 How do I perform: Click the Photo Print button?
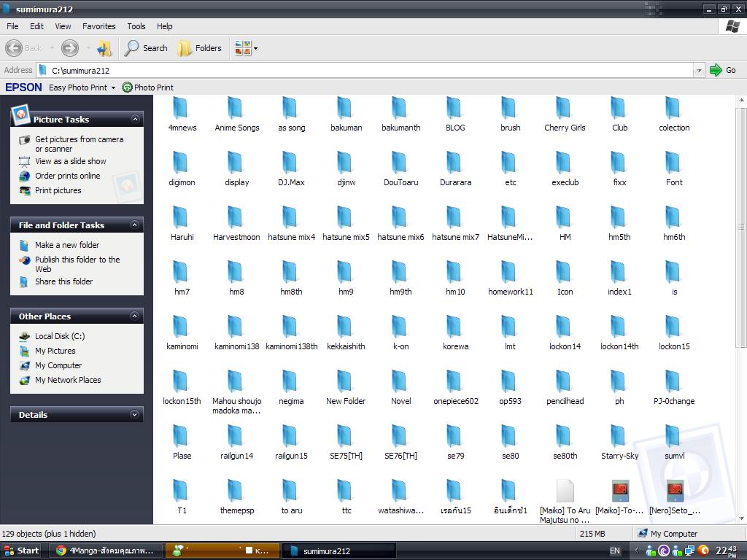click(x=148, y=87)
